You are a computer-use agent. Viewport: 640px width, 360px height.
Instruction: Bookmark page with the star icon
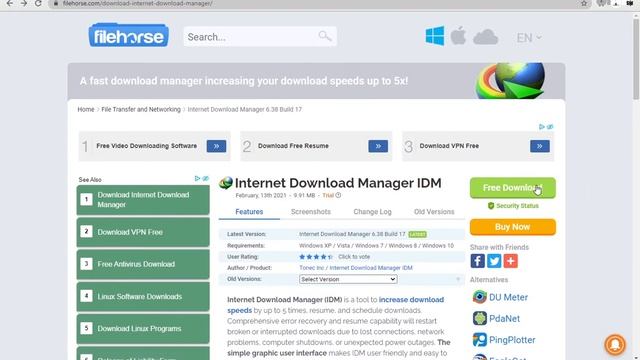[x=584, y=3]
